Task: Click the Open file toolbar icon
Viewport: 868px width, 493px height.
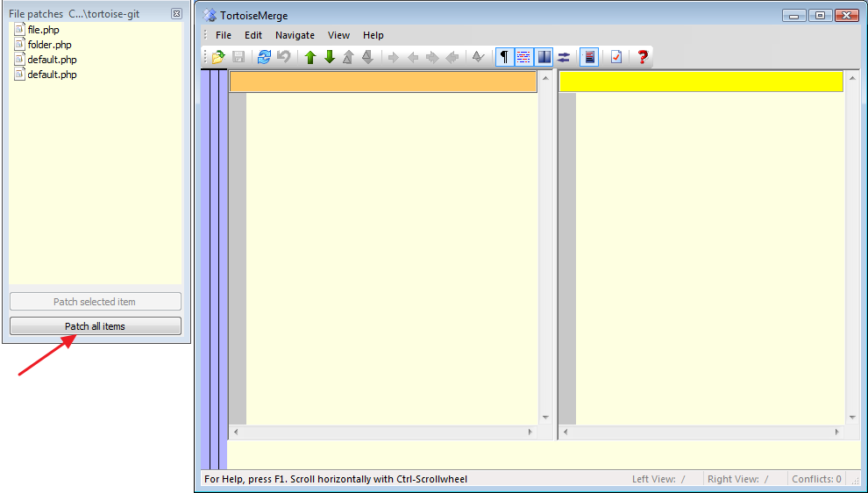Action: (x=218, y=57)
